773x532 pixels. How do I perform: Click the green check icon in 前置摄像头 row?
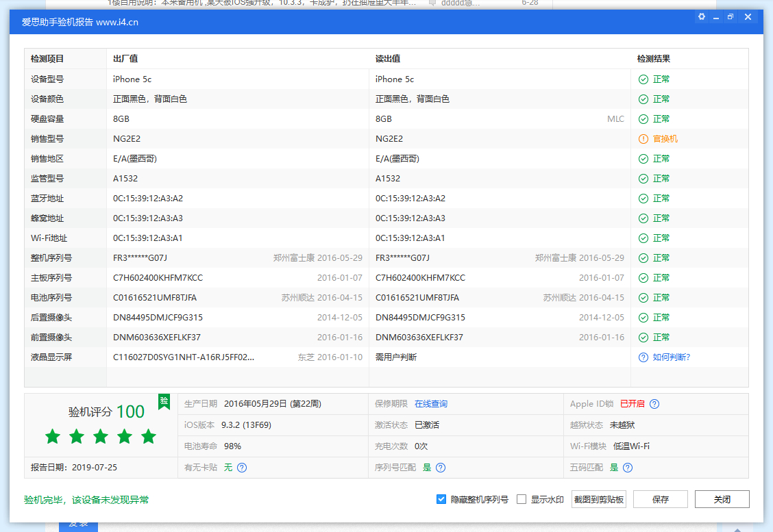click(643, 338)
